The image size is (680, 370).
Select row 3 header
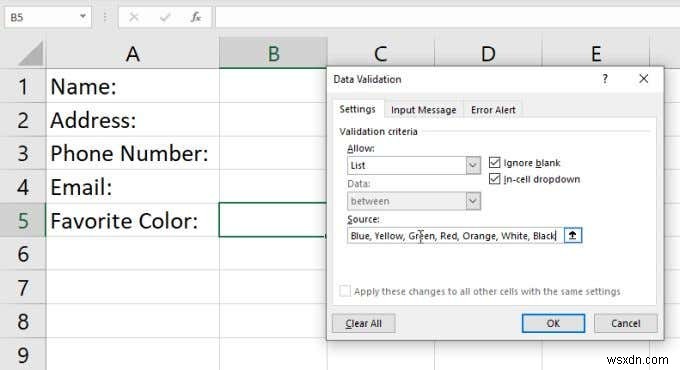pyautogui.click(x=23, y=153)
